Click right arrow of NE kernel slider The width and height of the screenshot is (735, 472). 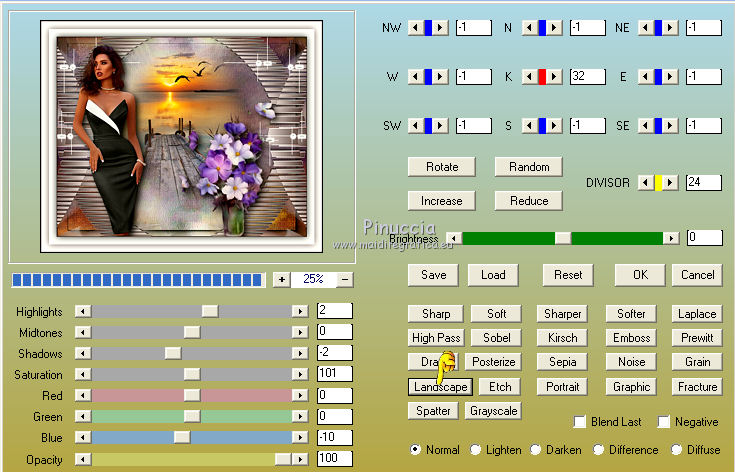[x=670, y=28]
